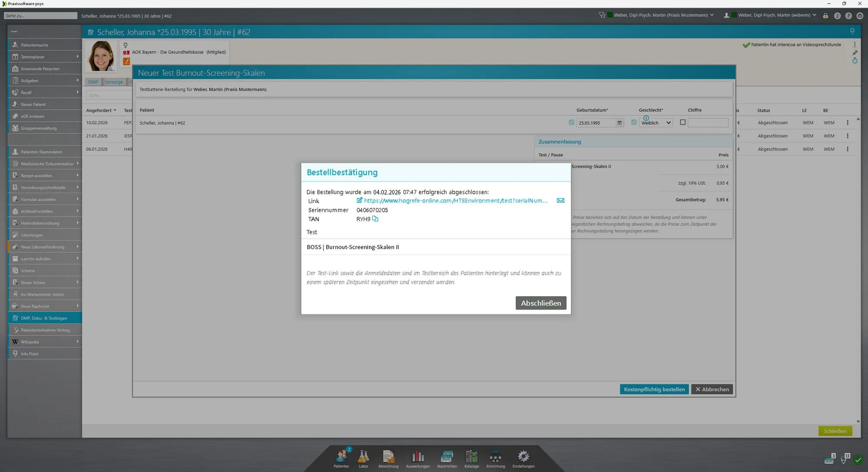
Task: Open the Geschlecht dropdown showing Weiblich
Action: [656, 123]
